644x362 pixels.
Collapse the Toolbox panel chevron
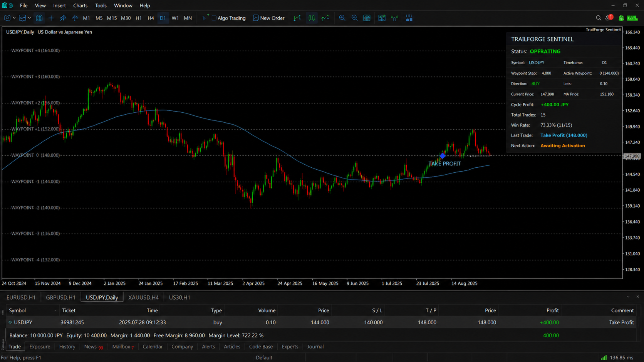[628, 297]
